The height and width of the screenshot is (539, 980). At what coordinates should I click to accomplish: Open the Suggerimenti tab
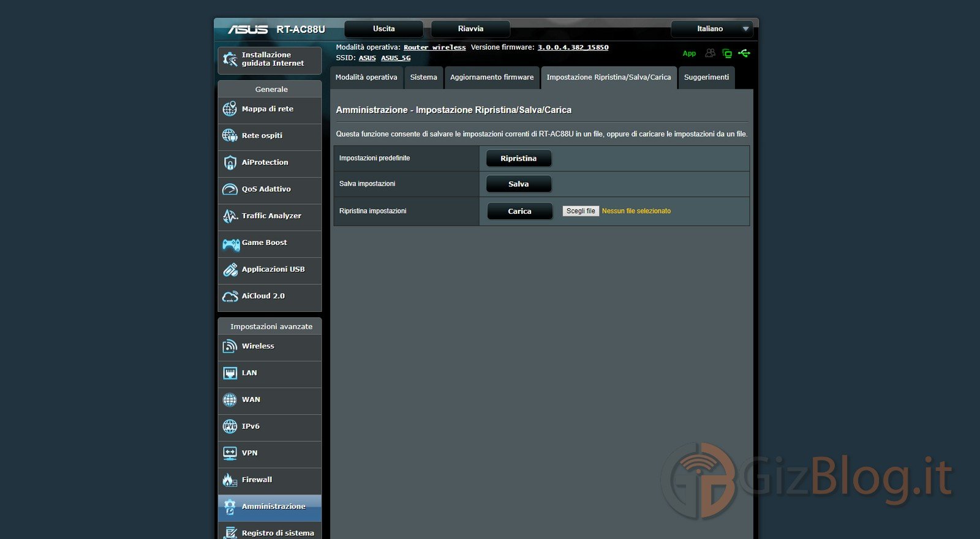point(706,77)
